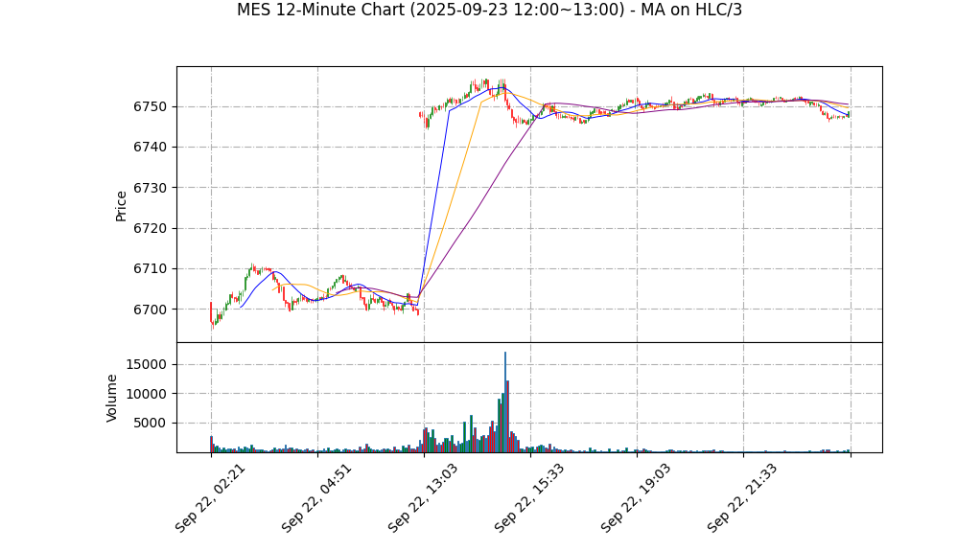Click the 6700 price tick label
This screenshot has width=980, height=551.
pos(151,310)
